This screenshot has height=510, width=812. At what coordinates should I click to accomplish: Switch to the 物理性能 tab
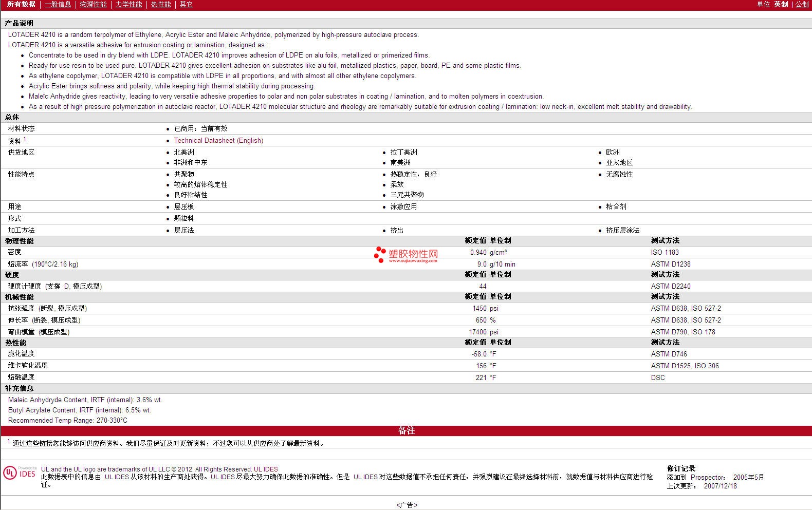(94, 5)
